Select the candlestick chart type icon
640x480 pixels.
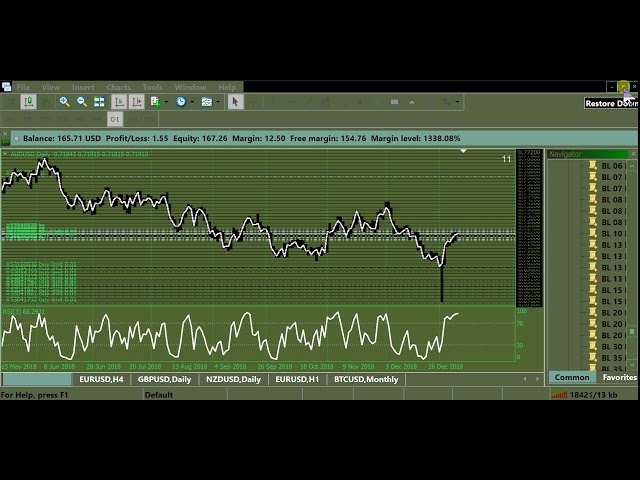coord(28,101)
